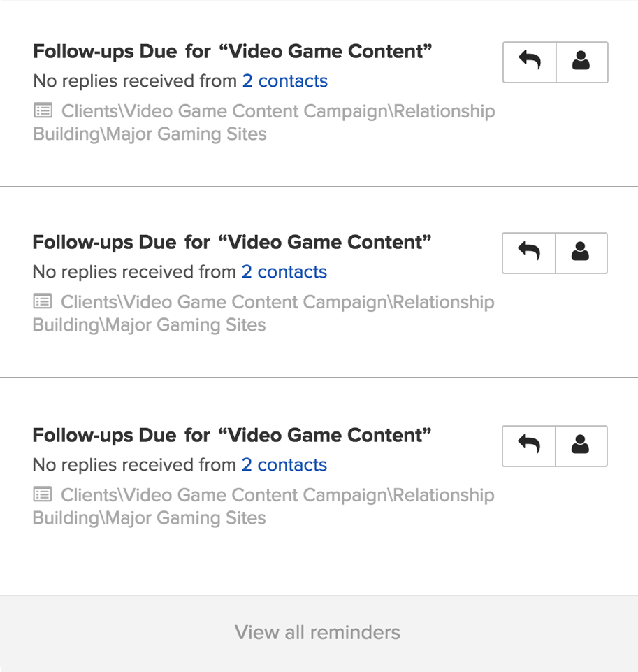Click "No replies received from" text in the first reminder
Screen dimensions: 638x672
coord(135,81)
